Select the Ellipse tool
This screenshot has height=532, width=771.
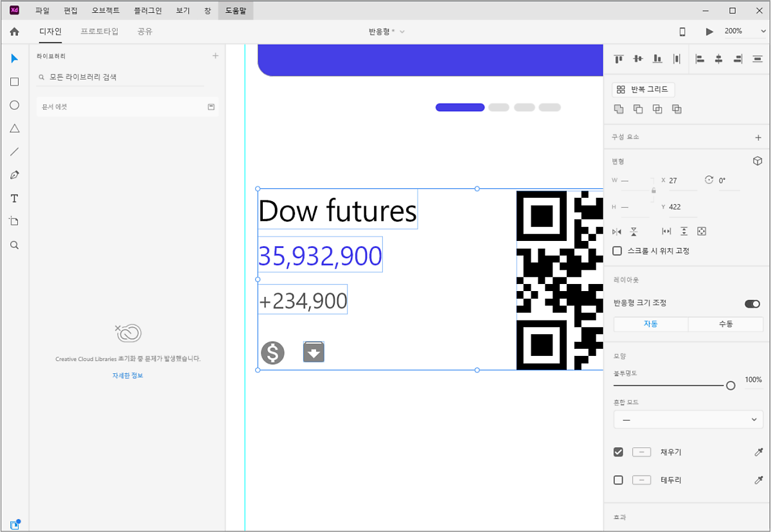tap(14, 105)
